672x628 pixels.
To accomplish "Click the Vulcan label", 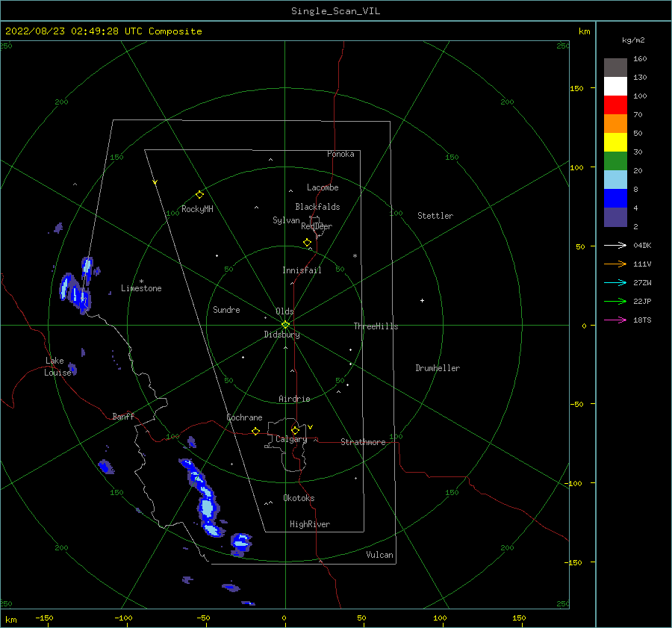I will pyautogui.click(x=380, y=555).
